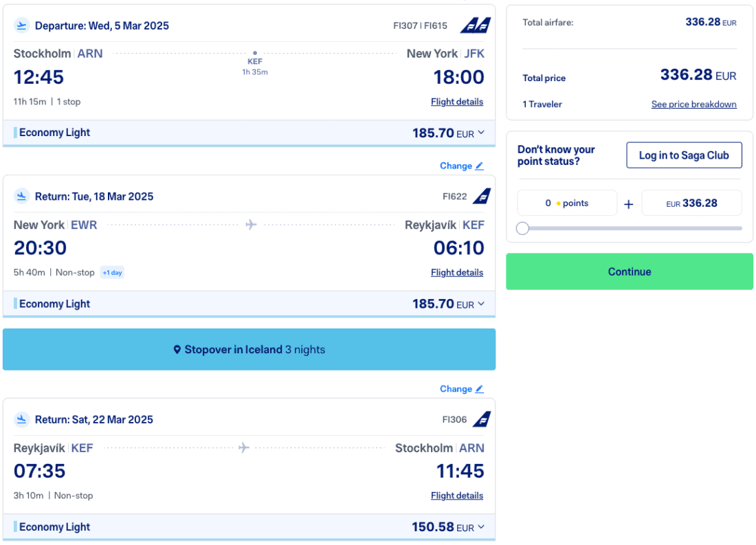Open Flight details for Reykjavík to Stockholm

click(x=457, y=496)
